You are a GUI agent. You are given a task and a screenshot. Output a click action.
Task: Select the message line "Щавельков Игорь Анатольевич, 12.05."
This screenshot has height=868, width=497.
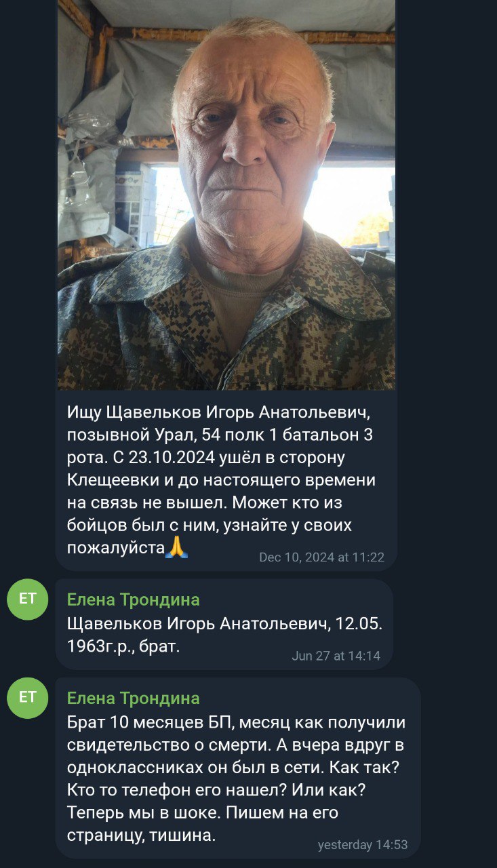225,623
